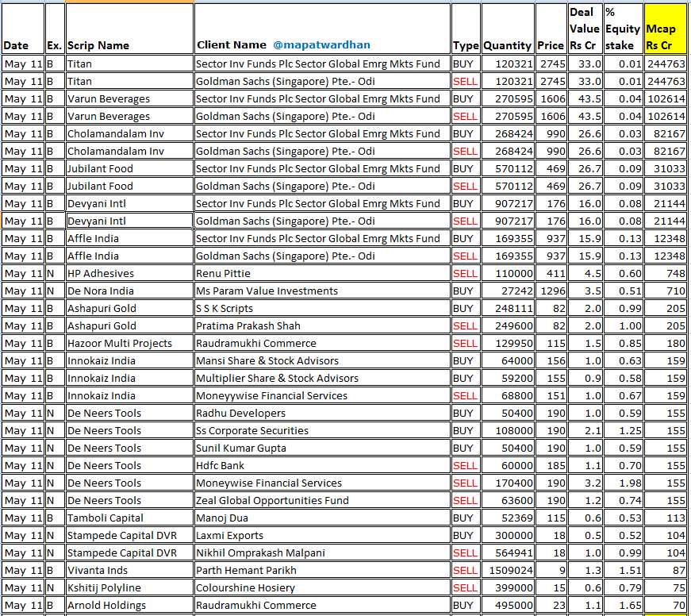The height and width of the screenshot is (616, 691).
Task: Click the quantity 110000 cell
Action: point(508,273)
